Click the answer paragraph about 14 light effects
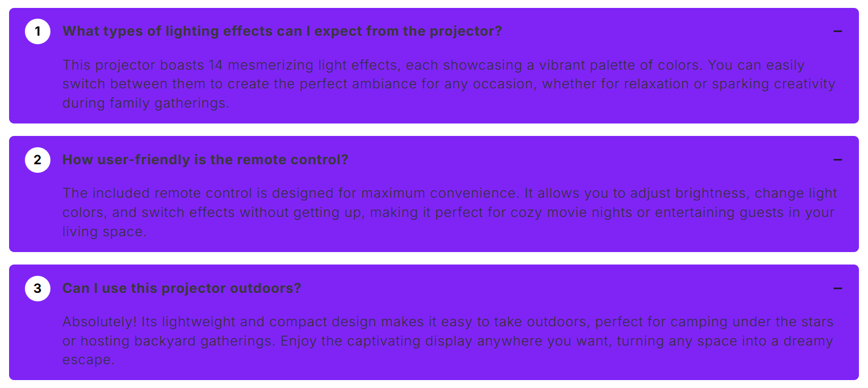 448,84
